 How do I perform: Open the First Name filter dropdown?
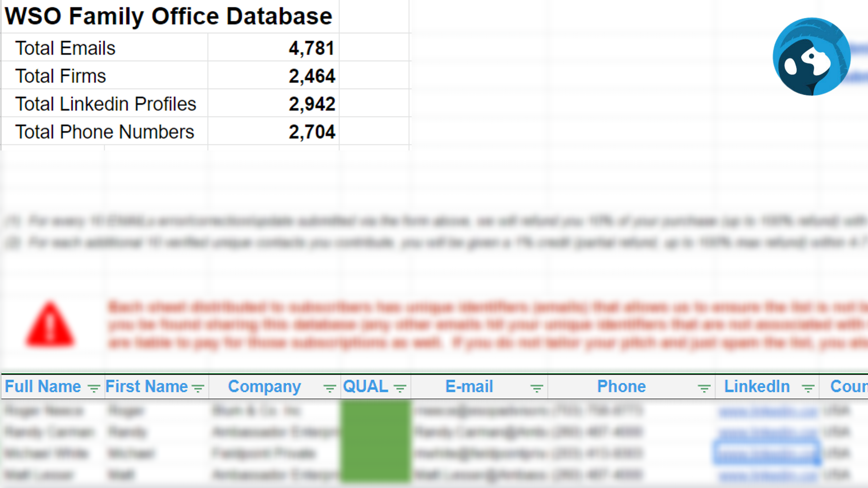pos(198,387)
